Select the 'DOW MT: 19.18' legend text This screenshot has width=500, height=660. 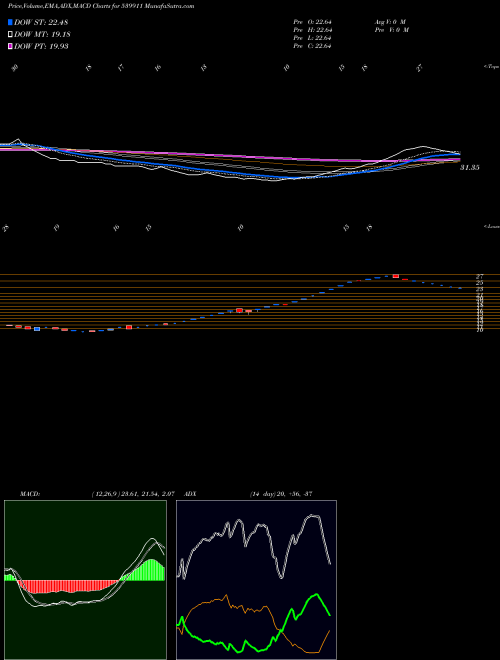tap(41, 34)
